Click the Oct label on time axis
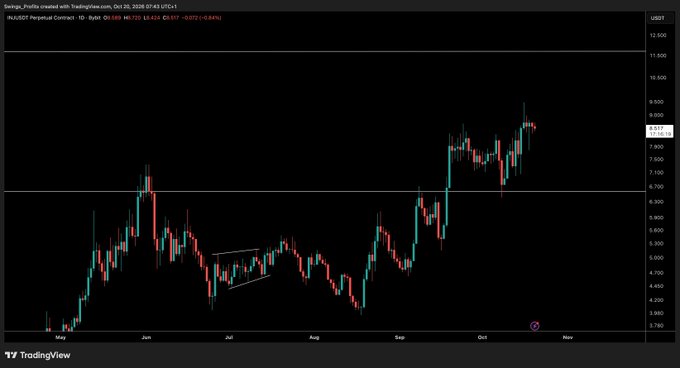Screen dimensions: 680x368 (x=482, y=337)
